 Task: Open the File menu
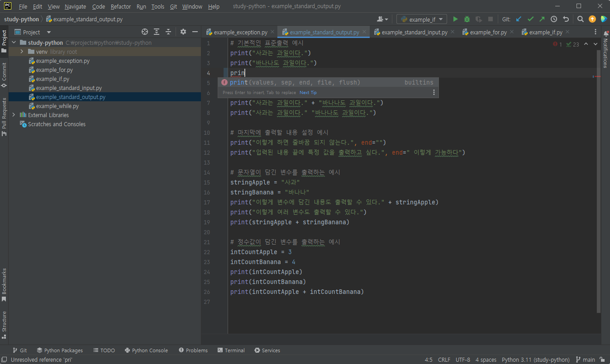(x=23, y=6)
